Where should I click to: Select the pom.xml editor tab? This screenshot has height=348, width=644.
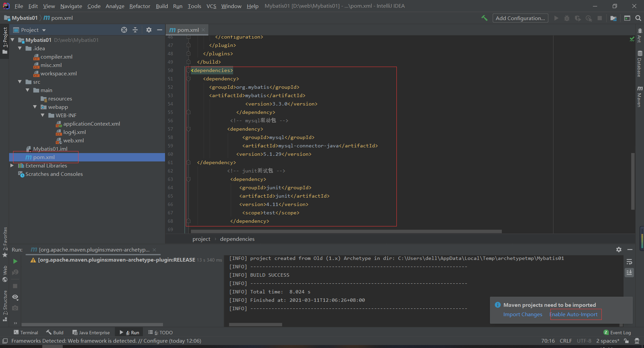tap(187, 30)
